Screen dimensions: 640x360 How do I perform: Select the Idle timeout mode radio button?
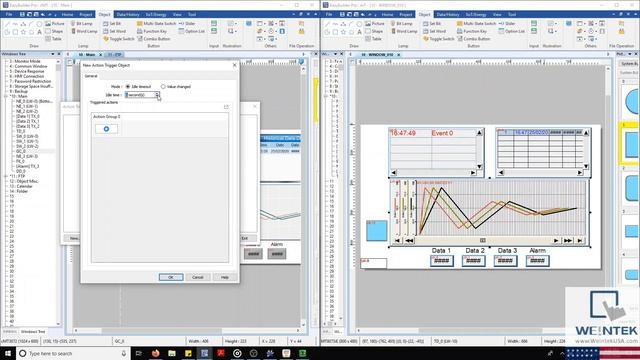click(x=128, y=87)
